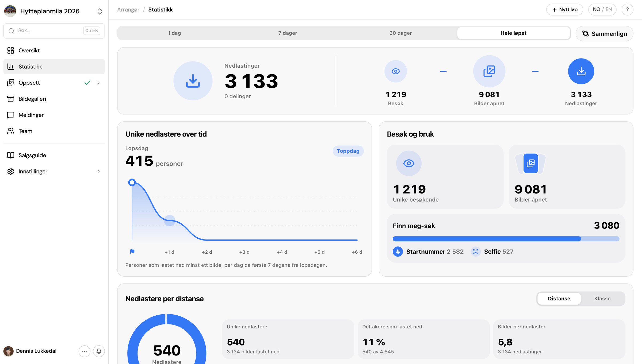Click the eye icon above Besøk
Image resolution: width=642 pixels, height=364 pixels.
coord(396,71)
